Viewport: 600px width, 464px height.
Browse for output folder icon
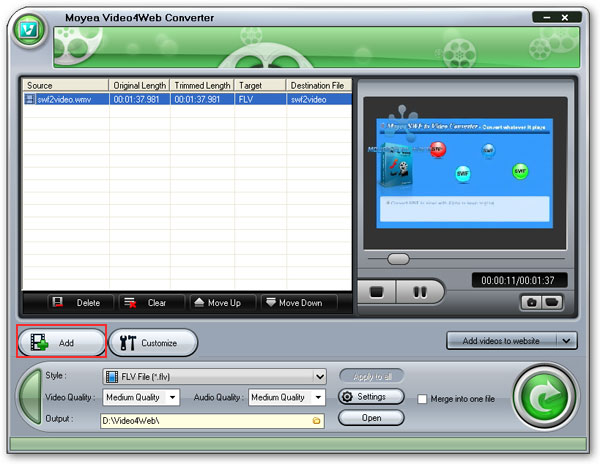coord(316,421)
